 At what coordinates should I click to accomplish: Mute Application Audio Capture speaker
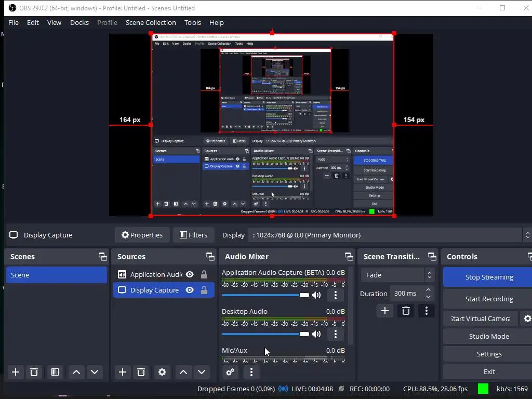click(x=316, y=295)
